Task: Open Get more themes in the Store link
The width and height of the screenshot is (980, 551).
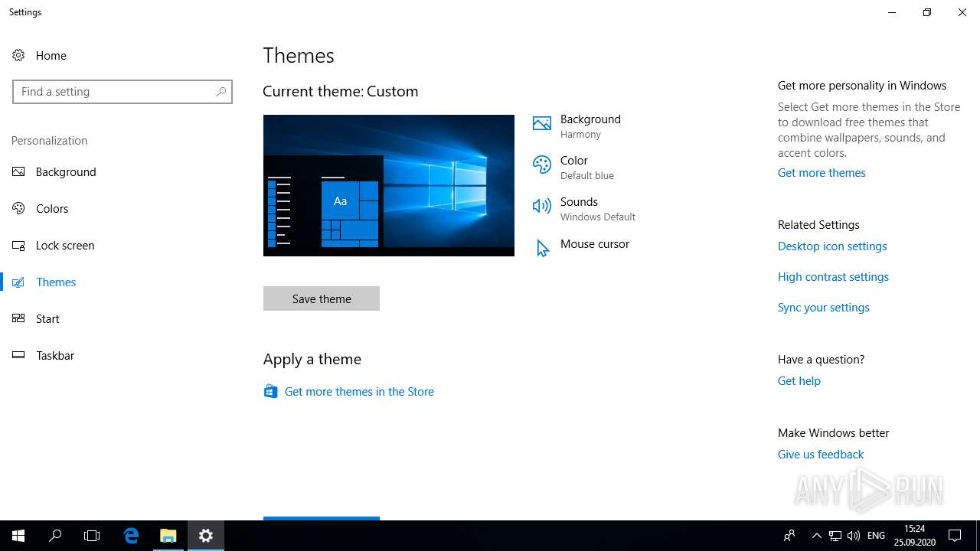Action: pos(359,391)
